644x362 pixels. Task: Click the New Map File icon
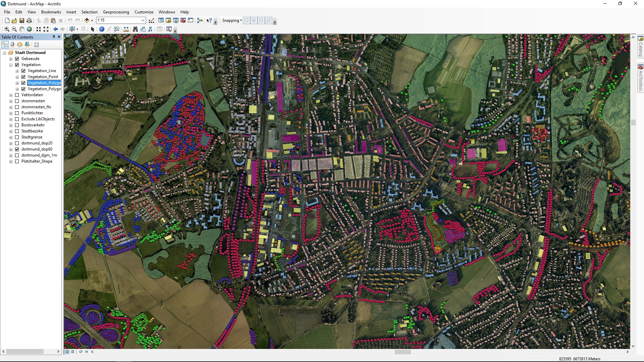7,20
